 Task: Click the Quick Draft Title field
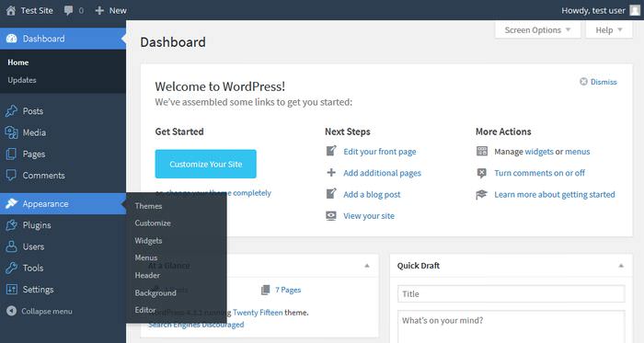click(x=511, y=293)
